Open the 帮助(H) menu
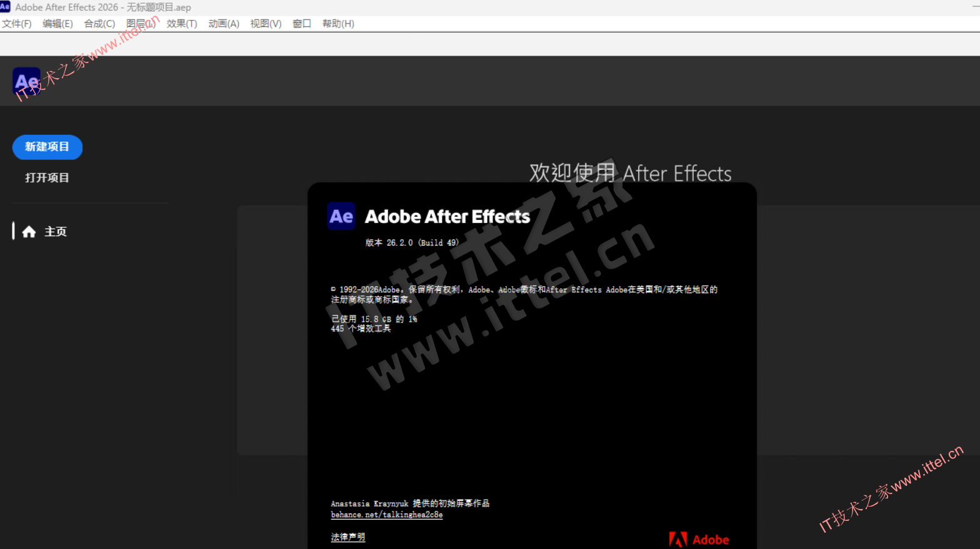The image size is (980, 549). pos(338,24)
